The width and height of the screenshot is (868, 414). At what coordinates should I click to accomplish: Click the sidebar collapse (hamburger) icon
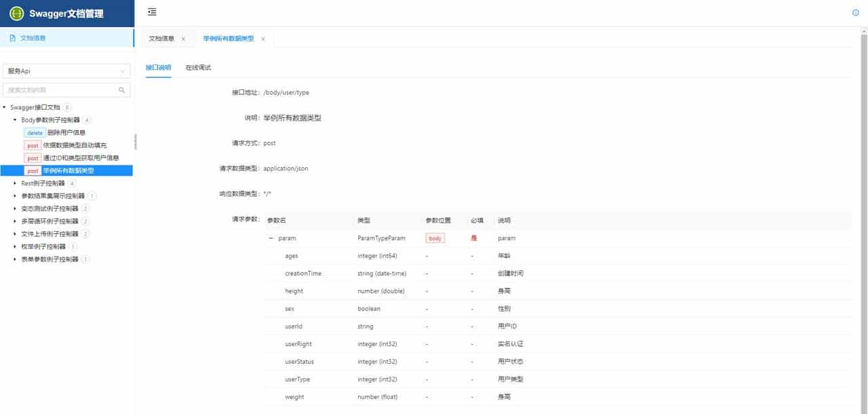152,11
